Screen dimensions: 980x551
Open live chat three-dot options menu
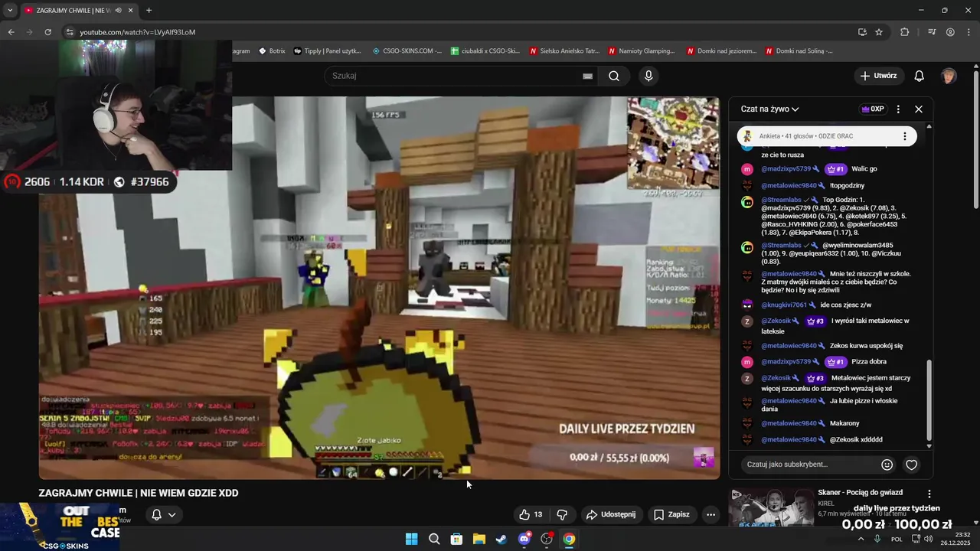(x=898, y=109)
